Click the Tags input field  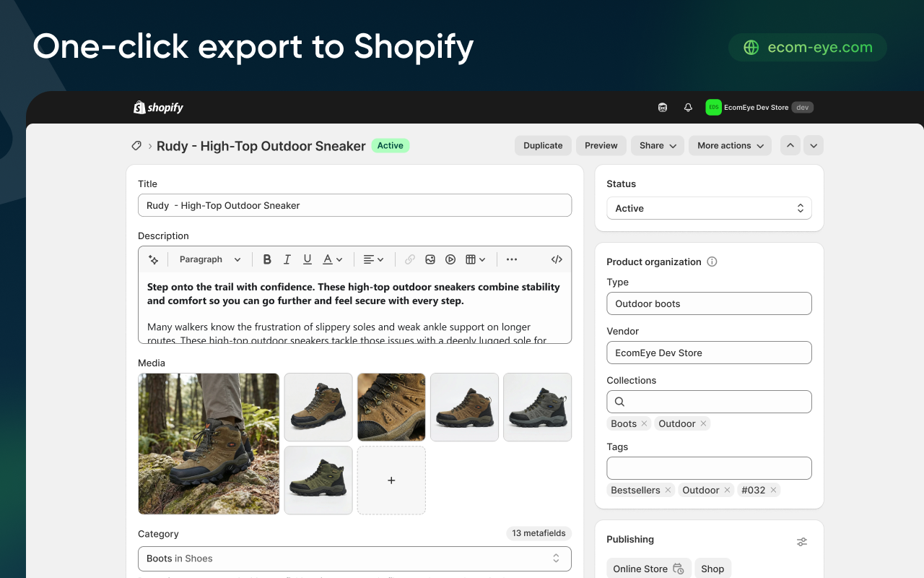pyautogui.click(x=709, y=468)
